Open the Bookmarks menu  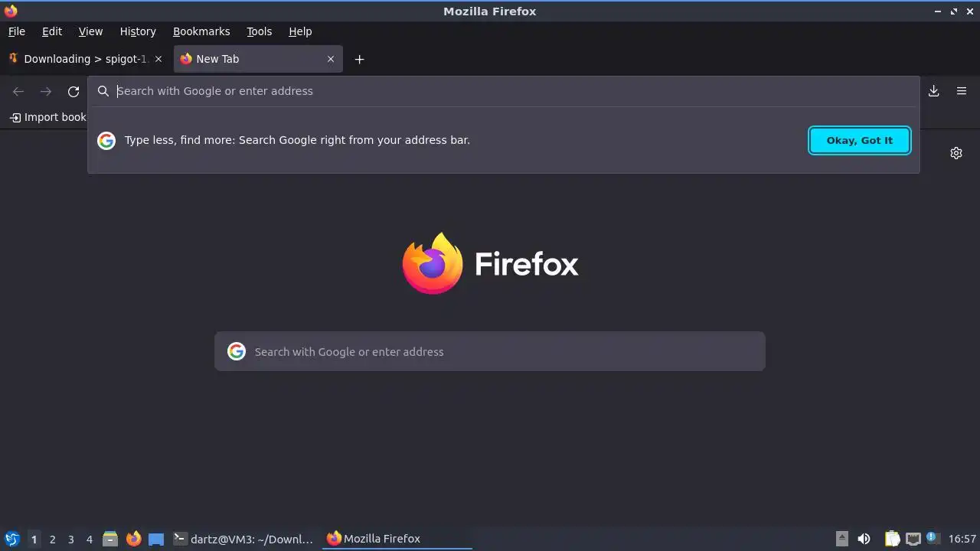(x=201, y=31)
